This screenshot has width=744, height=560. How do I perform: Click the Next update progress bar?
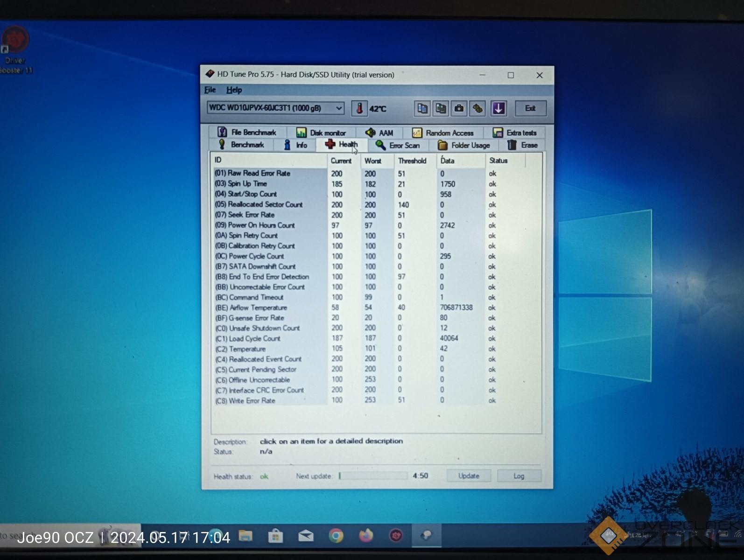pyautogui.click(x=372, y=476)
